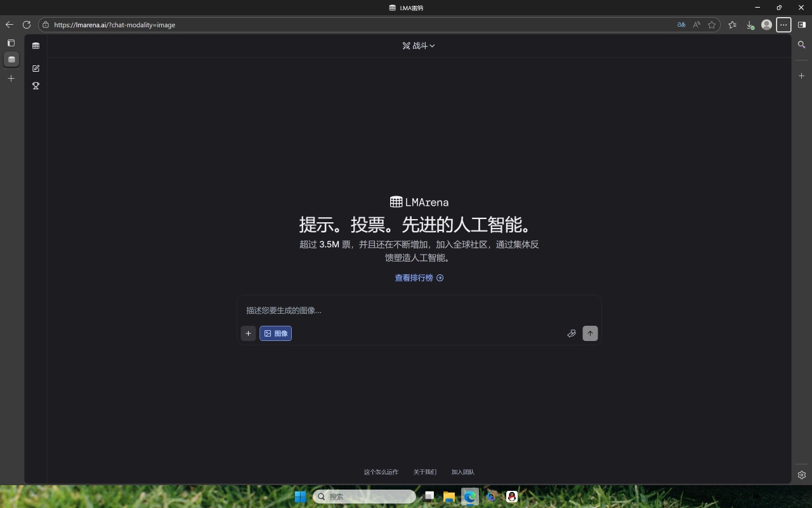Open the Edge vertical tab actions menu

tap(11, 43)
